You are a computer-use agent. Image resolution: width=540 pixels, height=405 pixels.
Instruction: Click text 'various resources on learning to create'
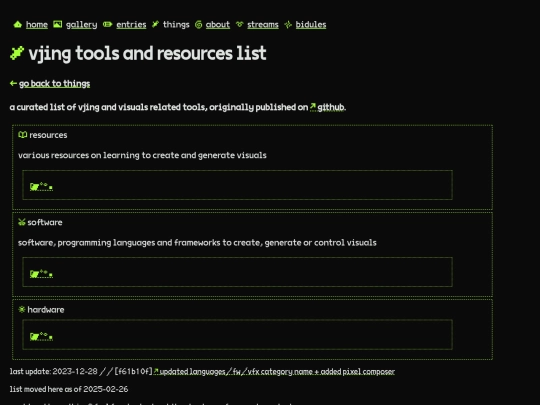142,155
